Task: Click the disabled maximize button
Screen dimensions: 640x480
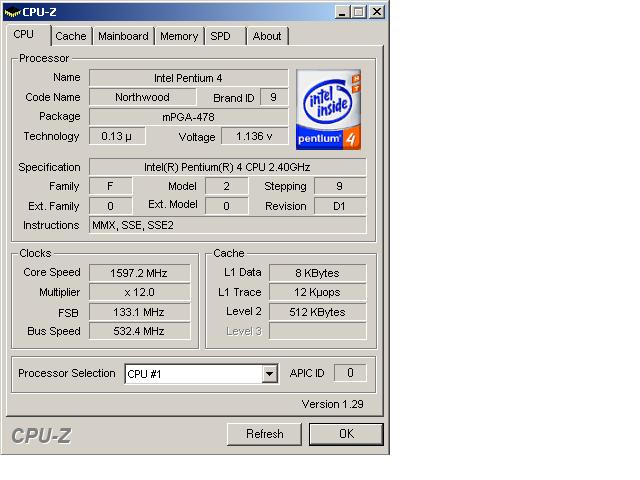Action: pos(359,12)
